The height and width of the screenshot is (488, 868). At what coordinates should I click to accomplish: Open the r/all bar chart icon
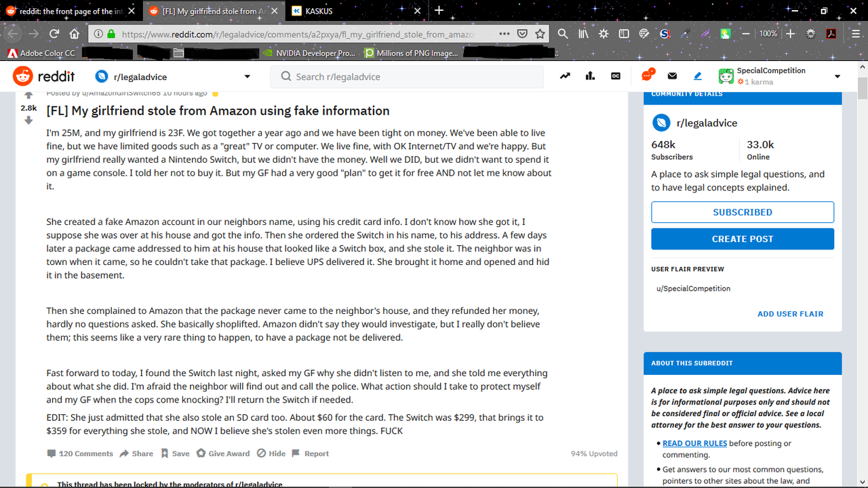[590, 77]
